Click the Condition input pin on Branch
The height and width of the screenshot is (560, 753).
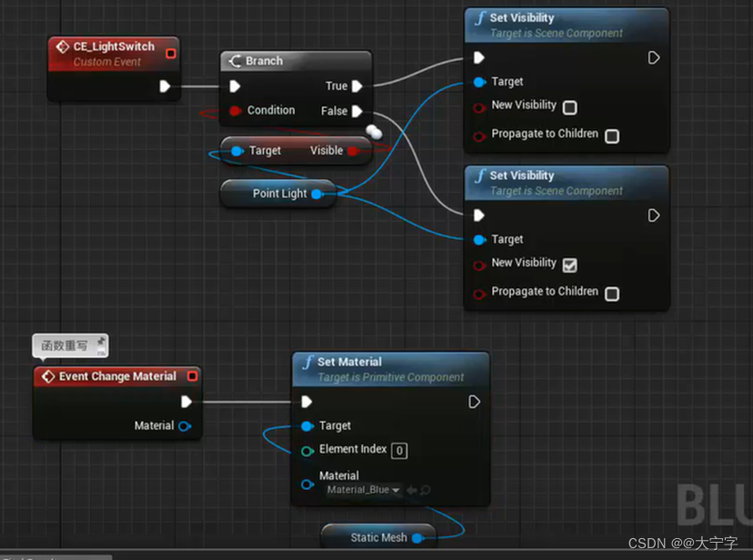point(235,110)
